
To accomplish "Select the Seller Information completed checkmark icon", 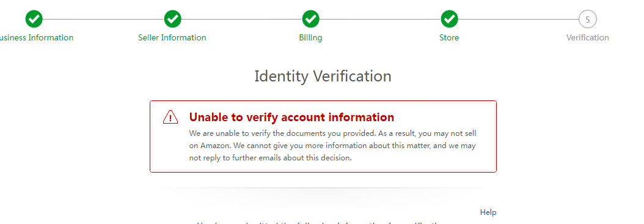I will (172, 19).
